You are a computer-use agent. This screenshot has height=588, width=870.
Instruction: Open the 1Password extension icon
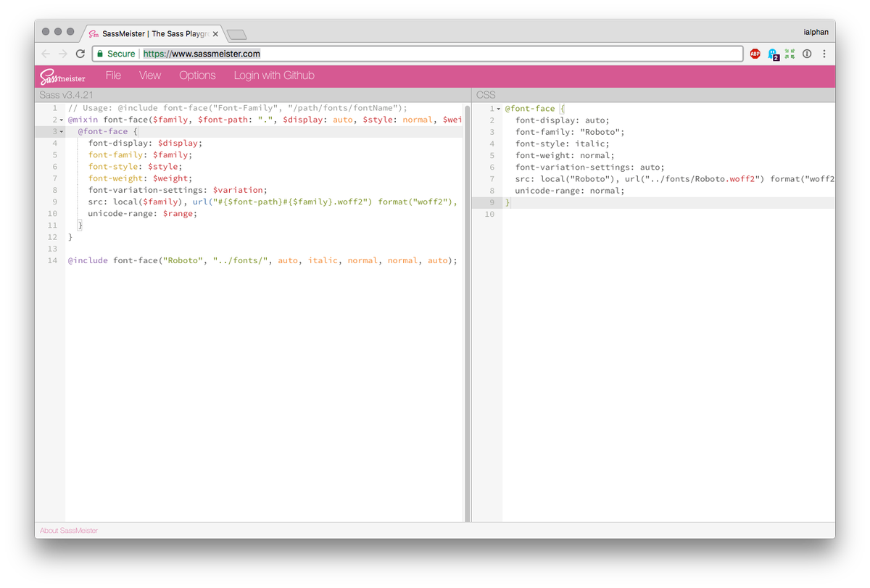point(807,54)
